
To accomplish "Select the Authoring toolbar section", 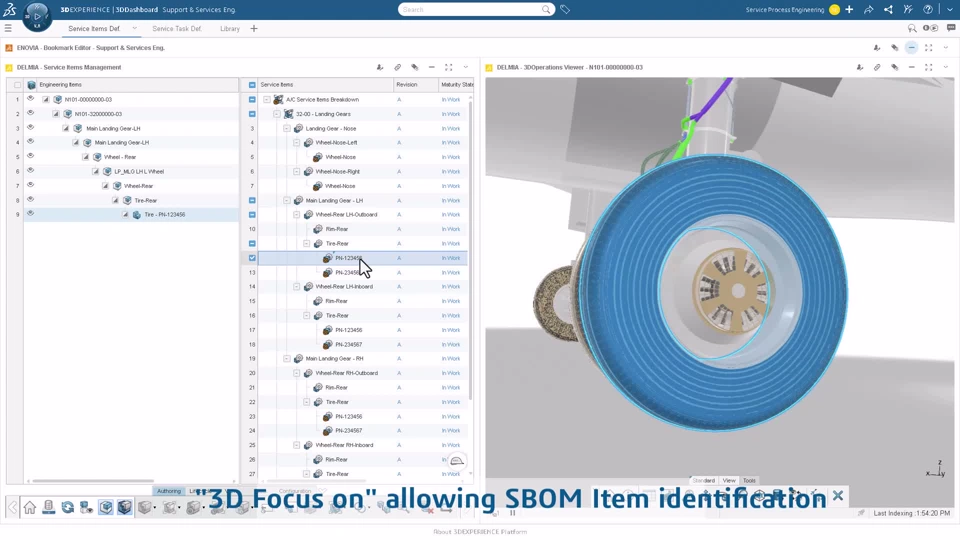I will [169, 491].
